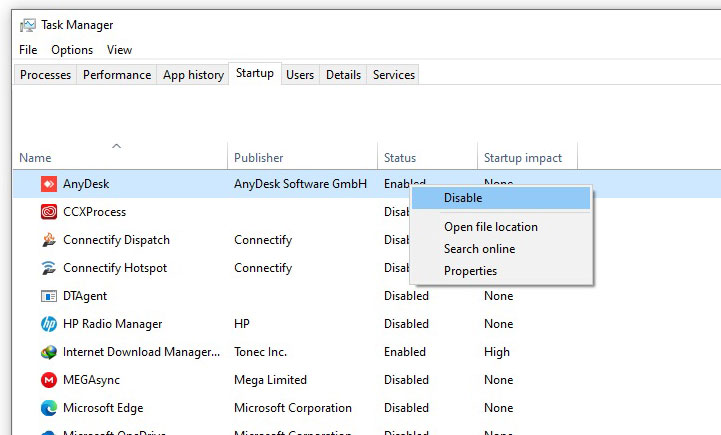Click the Internet Download Manager icon

click(49, 352)
